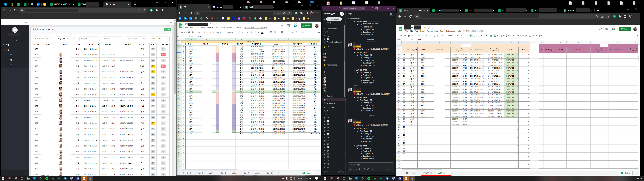The width and height of the screenshot is (644, 181).
Task: Toggle the Slack huddle switch at bottom left
Action: coord(341,172)
